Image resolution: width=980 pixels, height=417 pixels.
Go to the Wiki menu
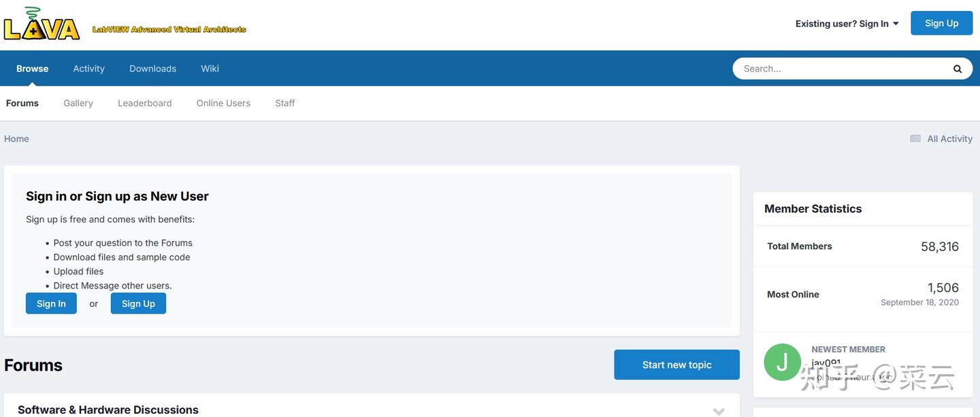[210, 69]
